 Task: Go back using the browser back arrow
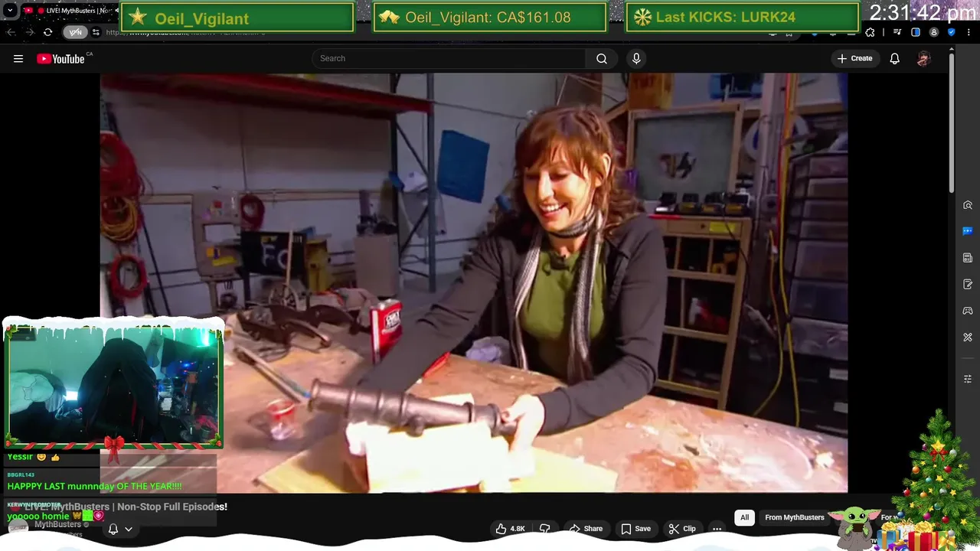pos(11,32)
